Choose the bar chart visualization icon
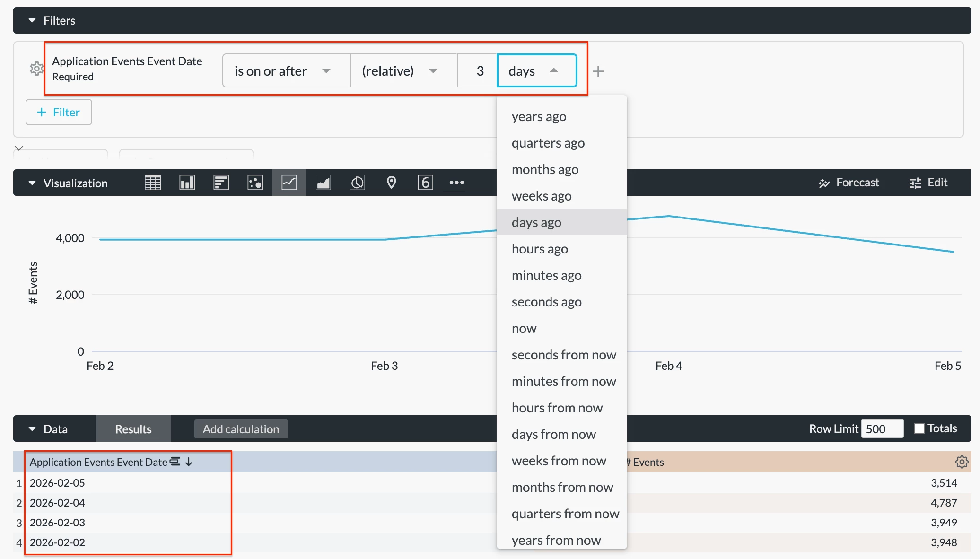Screen dimensions: 980x559 [221, 183]
